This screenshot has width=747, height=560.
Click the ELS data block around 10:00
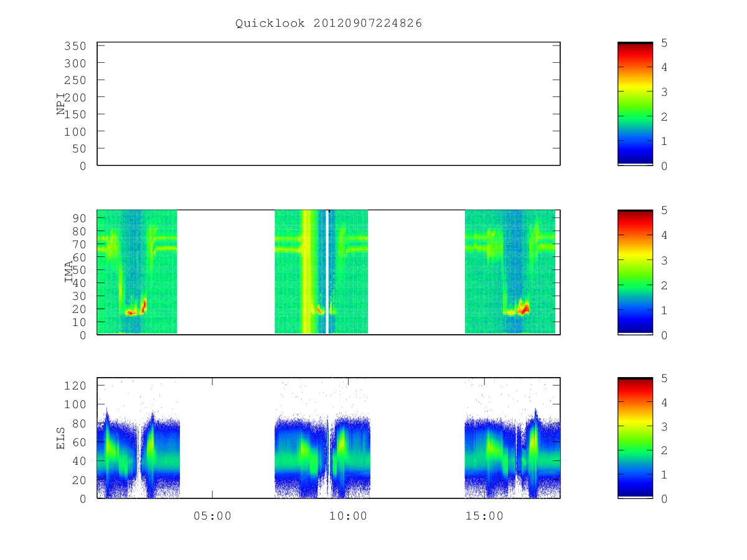[x=322, y=457]
